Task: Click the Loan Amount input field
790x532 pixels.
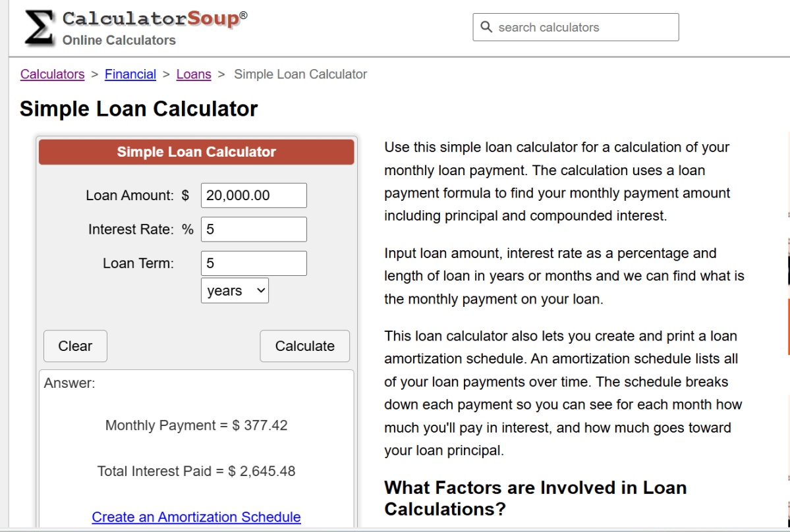Action: (254, 195)
